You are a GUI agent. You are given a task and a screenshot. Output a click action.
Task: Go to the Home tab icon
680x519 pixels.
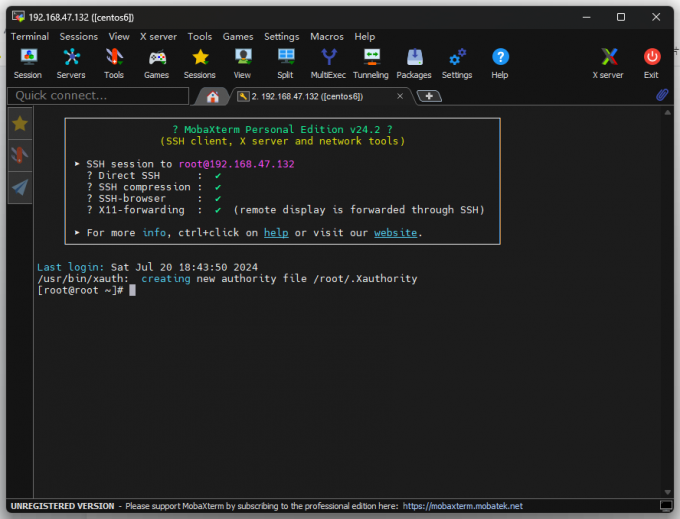212,96
